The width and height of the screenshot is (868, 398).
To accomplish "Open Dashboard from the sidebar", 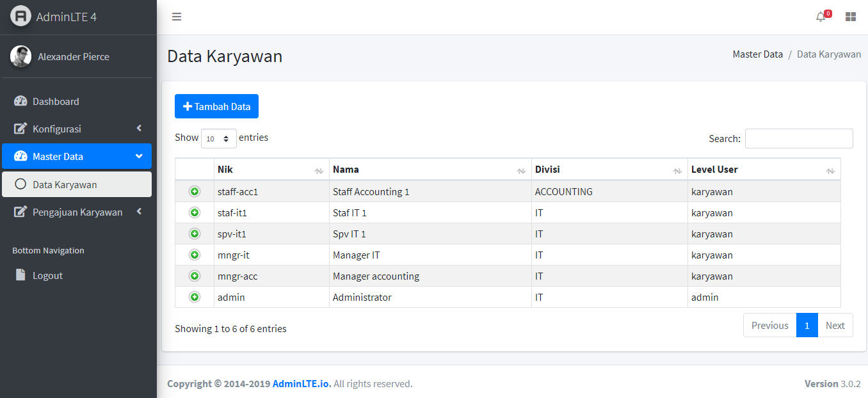I will [x=77, y=101].
